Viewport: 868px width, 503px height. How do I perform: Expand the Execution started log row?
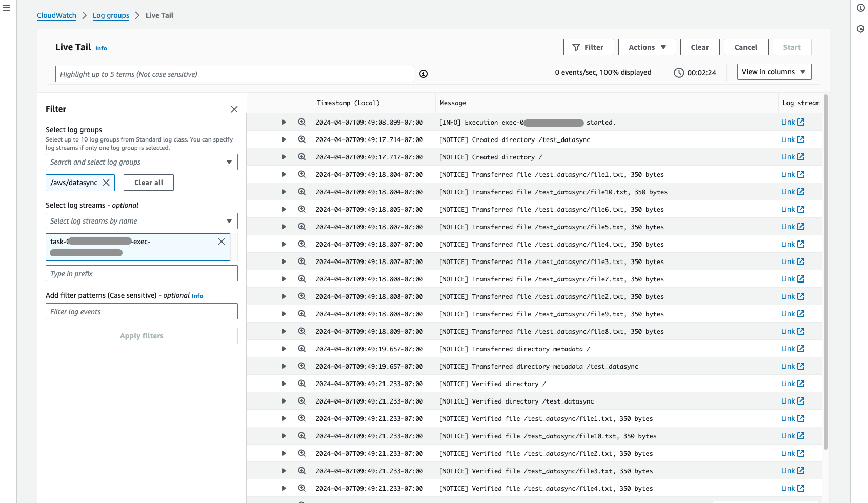tap(284, 122)
